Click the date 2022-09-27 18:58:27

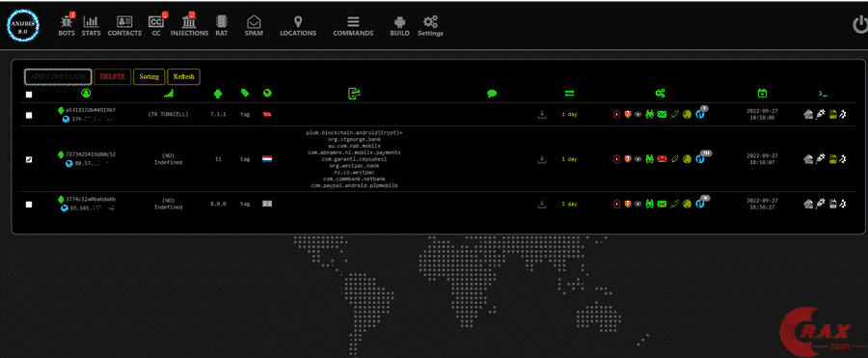762,204
